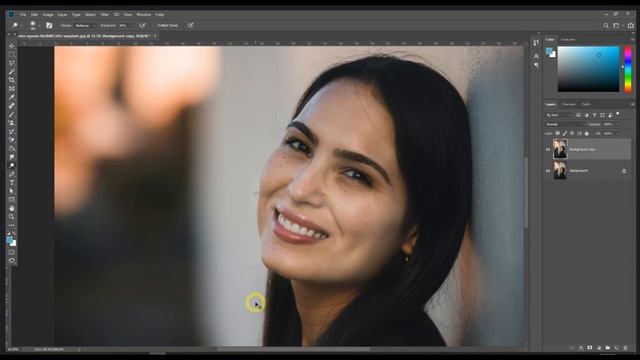Pick a color in the color field
The width and height of the screenshot is (640, 360).
tap(588, 69)
